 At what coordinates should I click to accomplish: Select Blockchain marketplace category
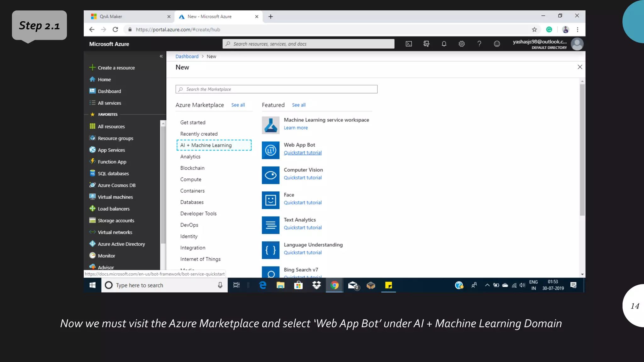[x=192, y=168]
